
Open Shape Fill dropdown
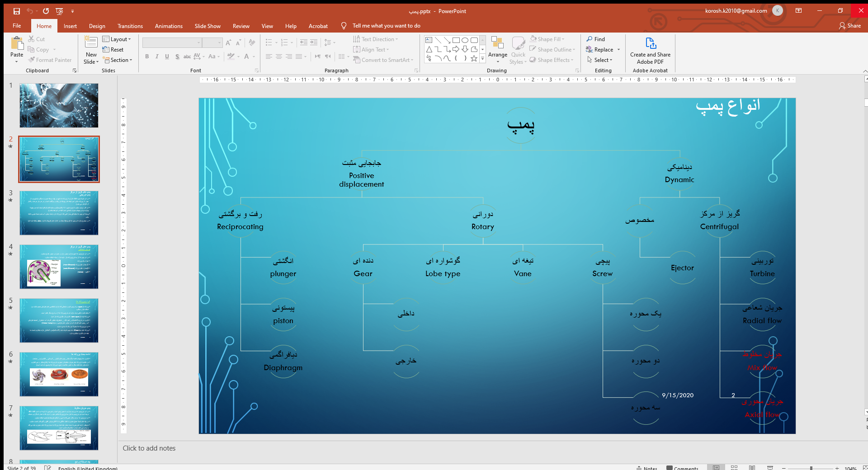(547, 39)
